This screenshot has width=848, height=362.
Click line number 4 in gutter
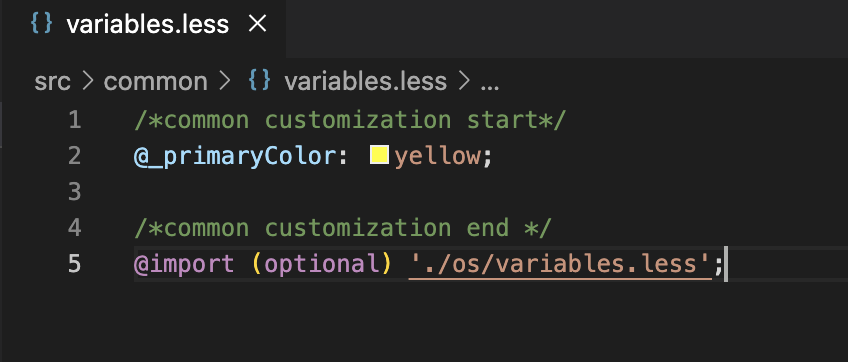(75, 228)
